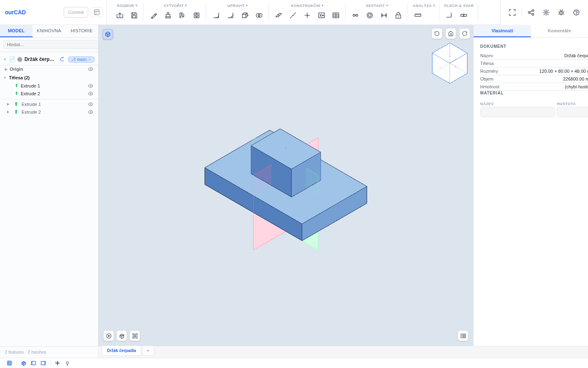Screen dimensions: 588x368
Task: Collapse the Tělesa (2) group
Action: click(5, 78)
